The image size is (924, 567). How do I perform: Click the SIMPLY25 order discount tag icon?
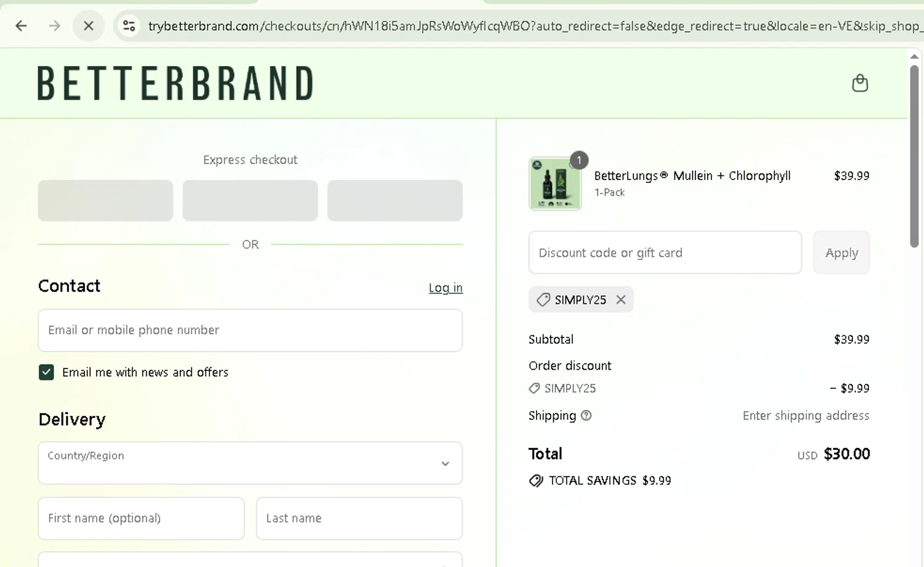point(534,388)
